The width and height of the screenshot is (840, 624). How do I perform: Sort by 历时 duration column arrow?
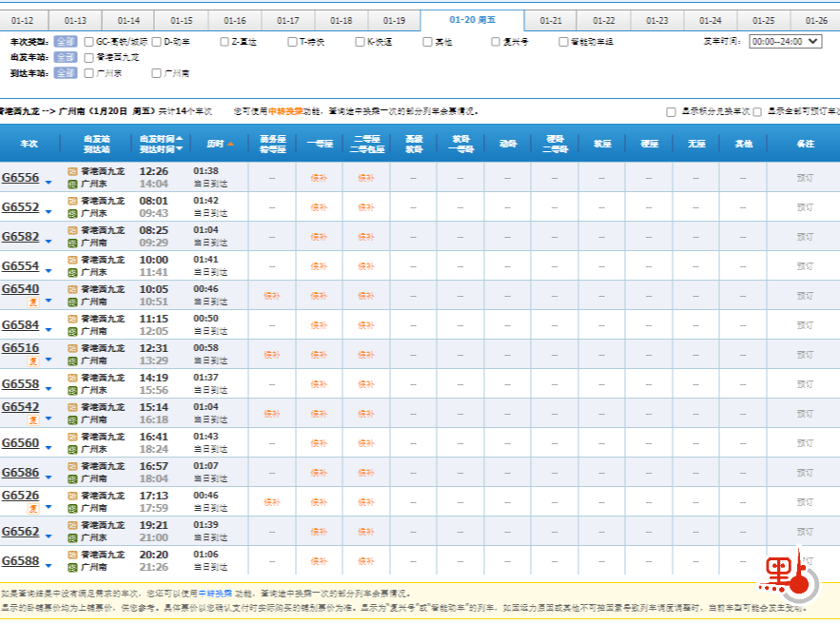click(x=230, y=144)
